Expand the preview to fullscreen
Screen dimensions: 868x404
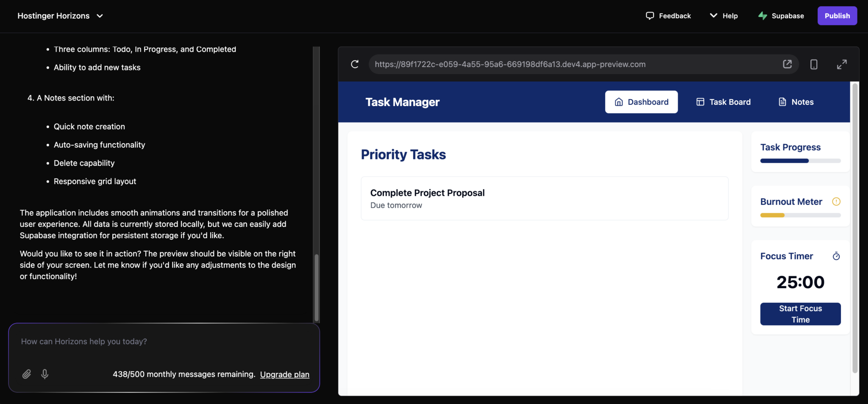coord(842,64)
